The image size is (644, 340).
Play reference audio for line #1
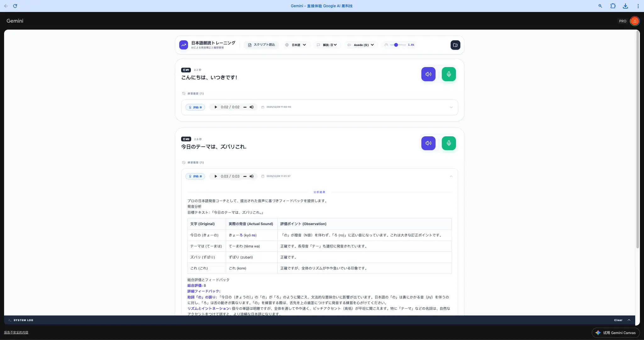click(428, 74)
